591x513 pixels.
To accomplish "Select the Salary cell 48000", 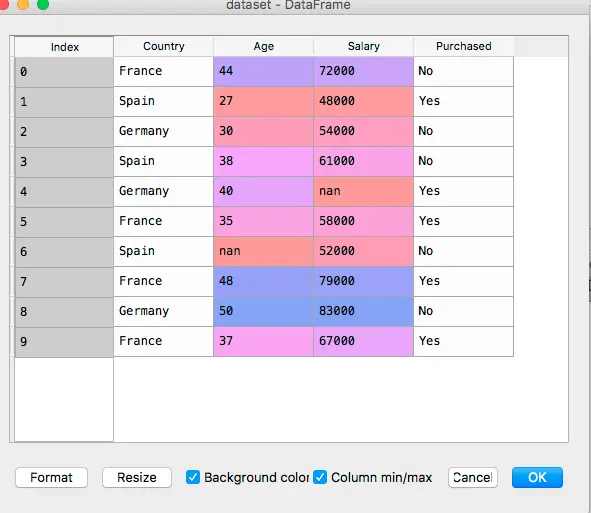I will pos(363,101).
